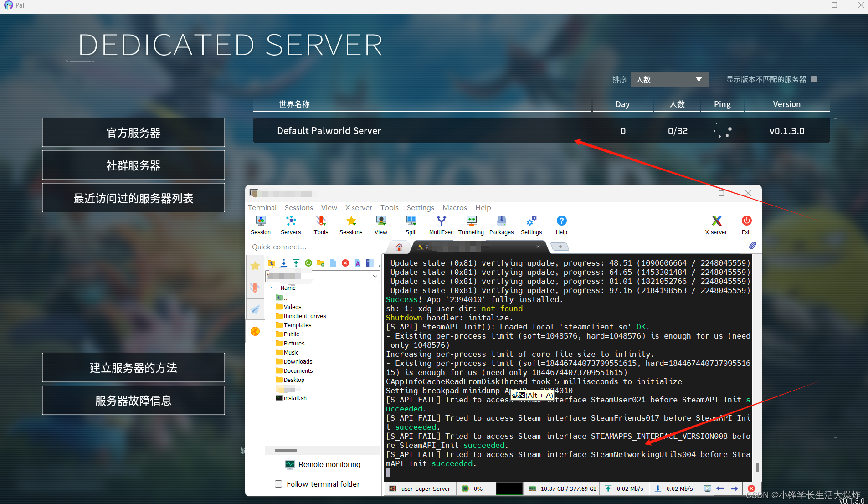Open the sidebar Tools knife tab
Viewport: 868px width, 504px height.
pyautogui.click(x=255, y=288)
